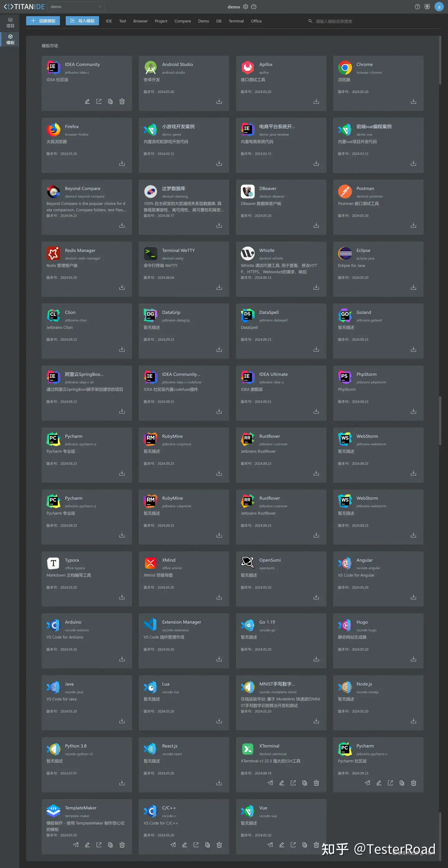
Task: Switch to 项目 in the sidebar
Action: [x=10, y=22]
